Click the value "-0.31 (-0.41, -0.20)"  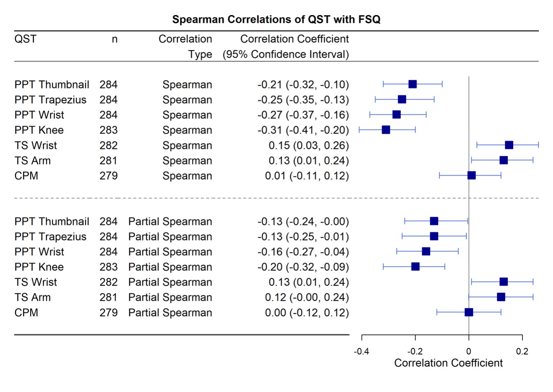(303, 130)
